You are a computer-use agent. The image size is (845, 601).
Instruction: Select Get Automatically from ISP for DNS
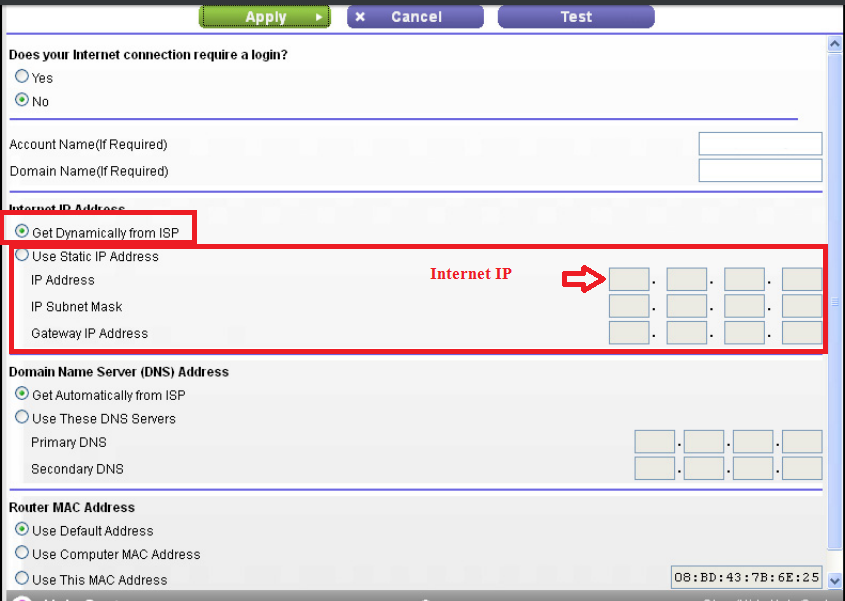pos(22,395)
